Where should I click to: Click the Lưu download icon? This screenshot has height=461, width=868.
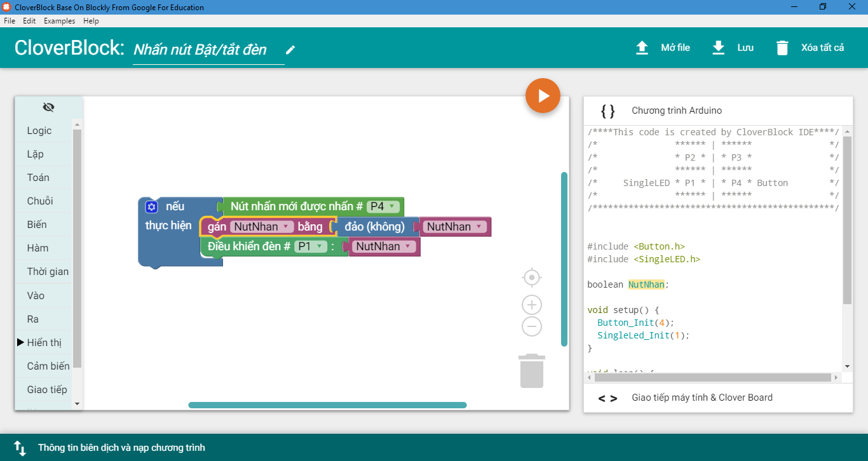[719, 48]
